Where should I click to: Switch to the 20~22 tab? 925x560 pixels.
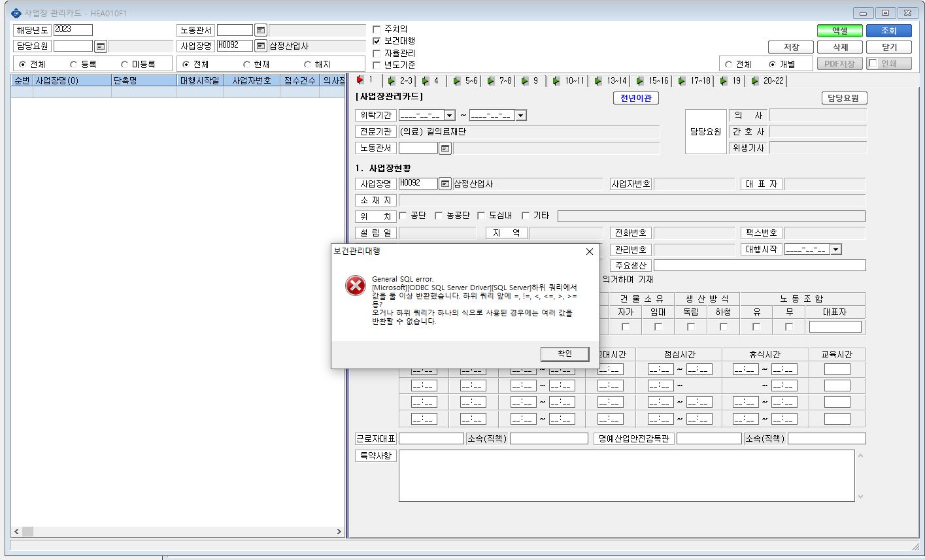(x=767, y=81)
